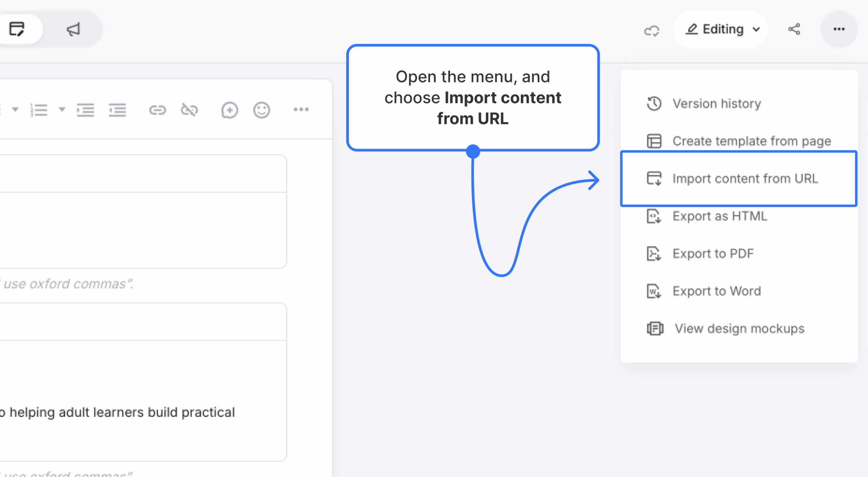
Task: Choose Export to PDF from the menu
Action: [x=713, y=253]
